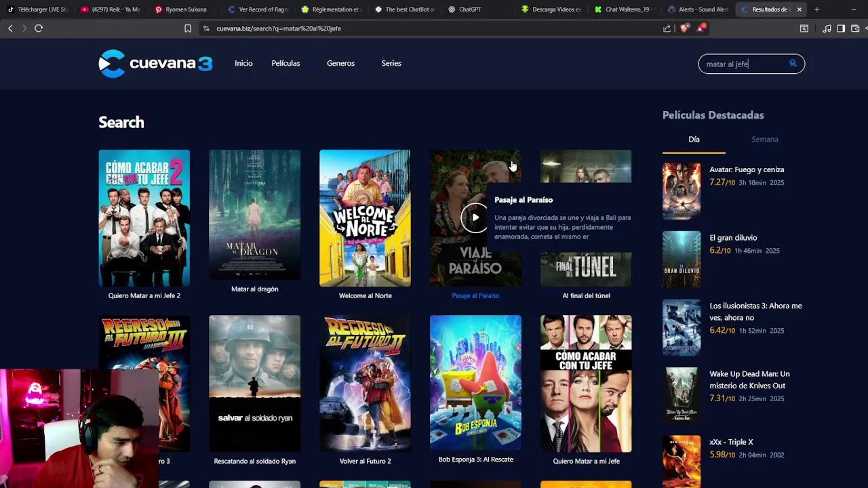The width and height of the screenshot is (868, 488).
Task: Click the 'Pasaje al Paraíso' tooltip title
Action: click(x=524, y=200)
